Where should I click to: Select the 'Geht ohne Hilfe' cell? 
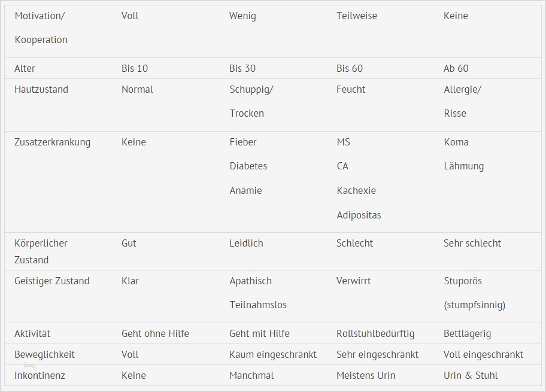coord(155,333)
